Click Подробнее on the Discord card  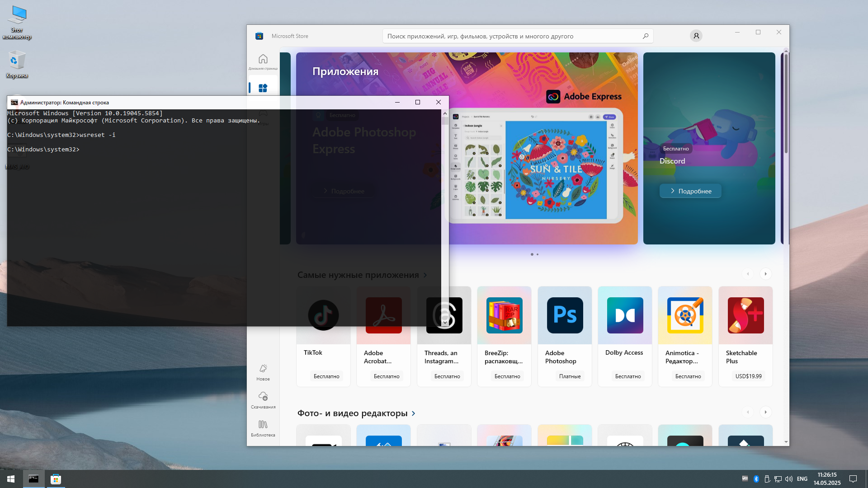690,191
